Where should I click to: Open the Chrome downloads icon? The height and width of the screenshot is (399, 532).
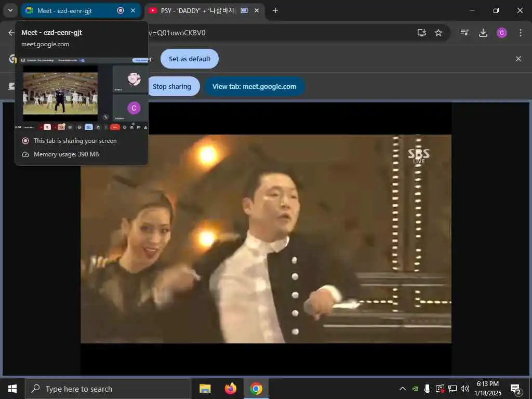(483, 33)
